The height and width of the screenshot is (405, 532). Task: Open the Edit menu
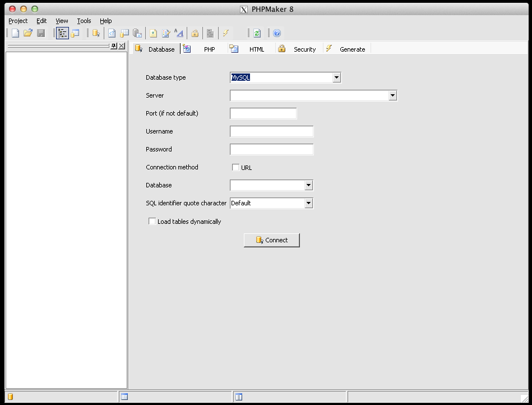click(41, 21)
